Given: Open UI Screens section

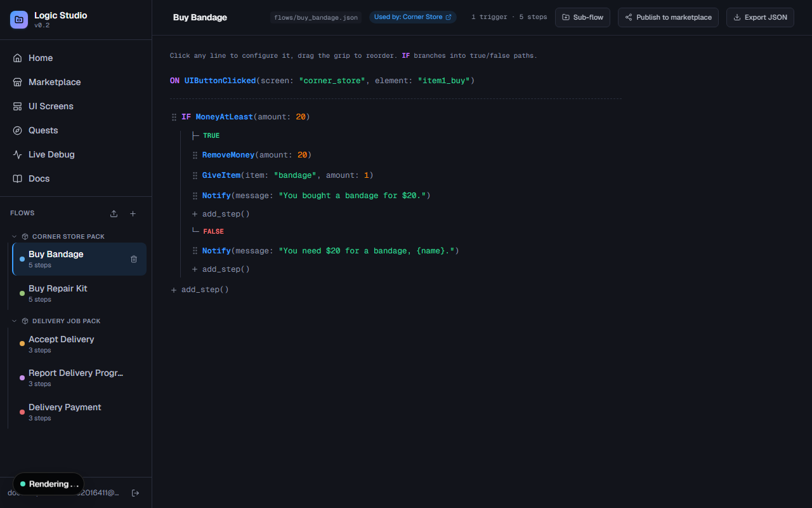Looking at the screenshot, I should [x=75, y=106].
